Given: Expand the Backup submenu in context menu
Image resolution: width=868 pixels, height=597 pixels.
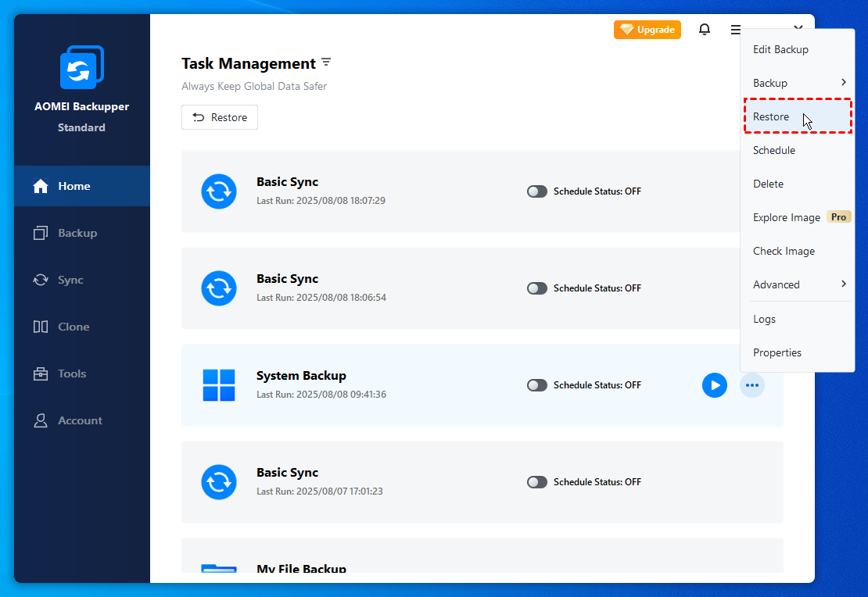Looking at the screenshot, I should point(798,83).
